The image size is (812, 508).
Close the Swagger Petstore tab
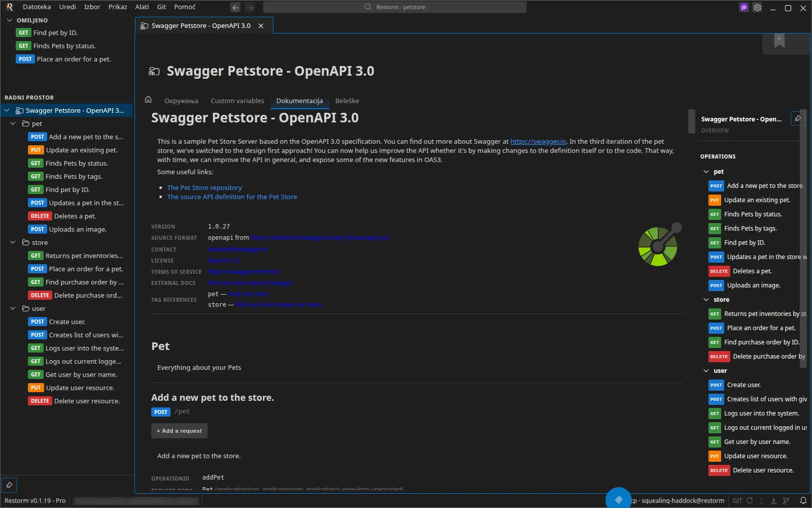coord(261,26)
